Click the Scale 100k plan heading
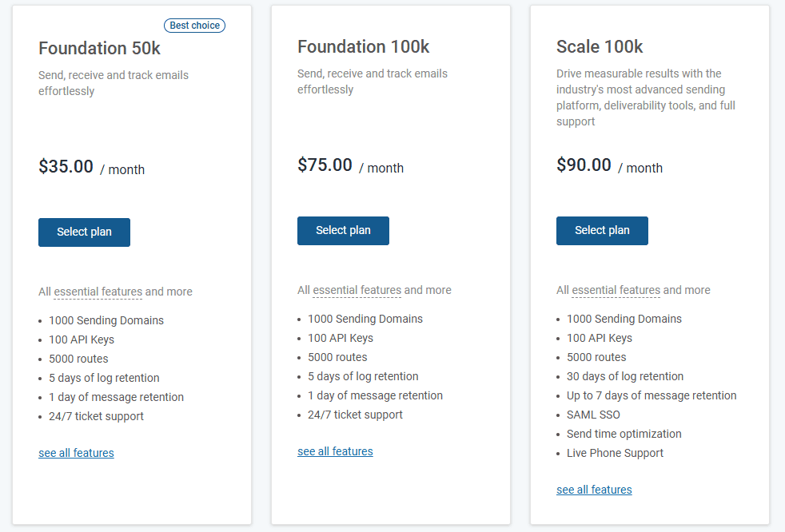 (600, 47)
